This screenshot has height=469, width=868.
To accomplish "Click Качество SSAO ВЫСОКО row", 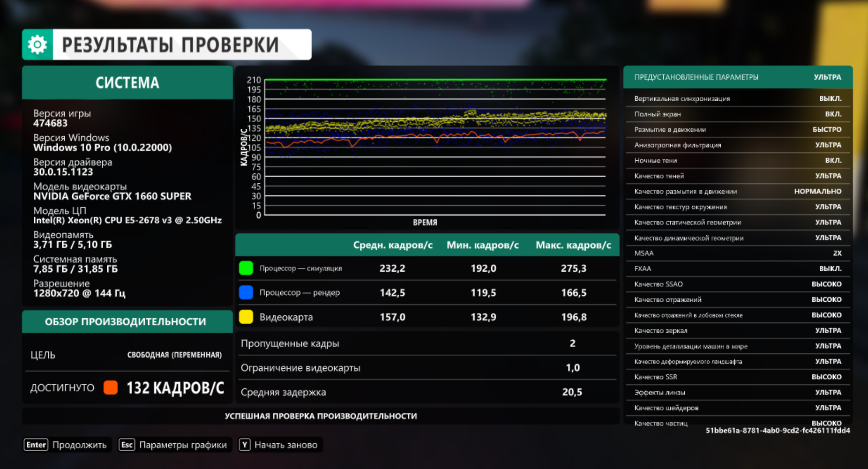I will 738,284.
